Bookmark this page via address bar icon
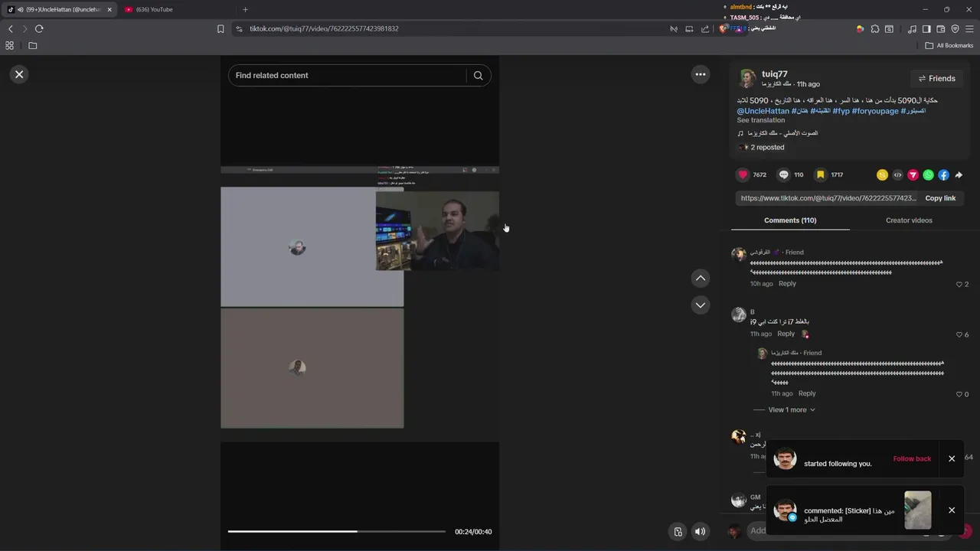 tap(220, 28)
